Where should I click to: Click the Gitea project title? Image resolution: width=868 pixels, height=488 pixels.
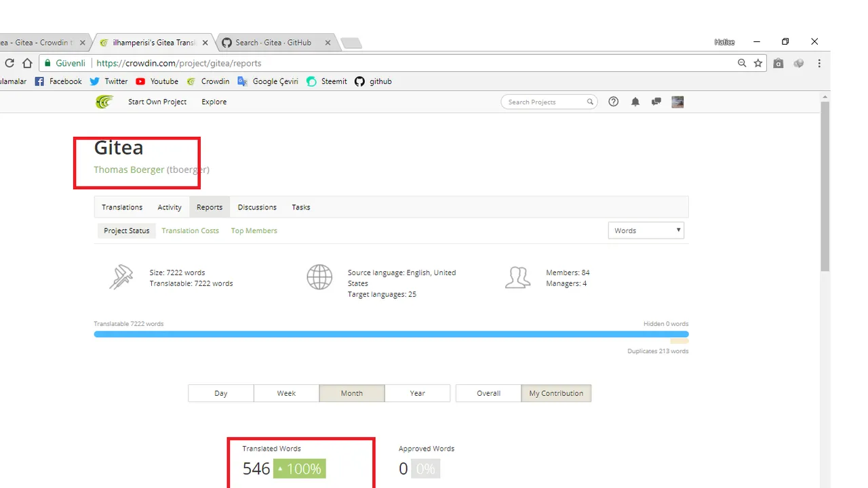pos(119,147)
